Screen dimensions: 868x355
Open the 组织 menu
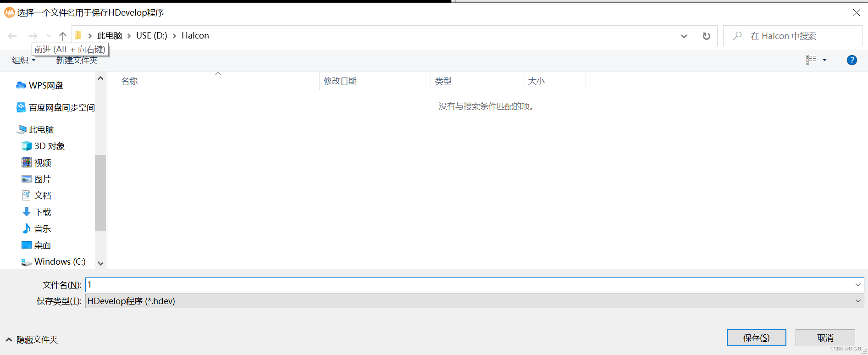(x=24, y=60)
